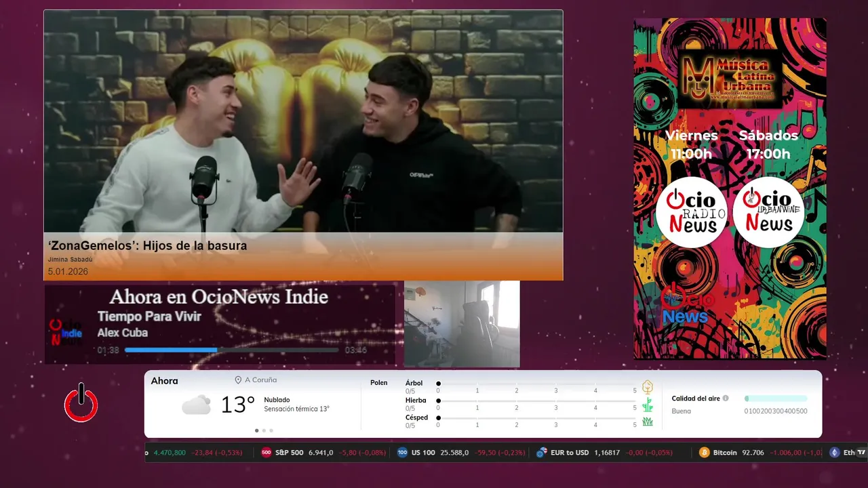Click the elapsed time 01:38

click(108, 350)
